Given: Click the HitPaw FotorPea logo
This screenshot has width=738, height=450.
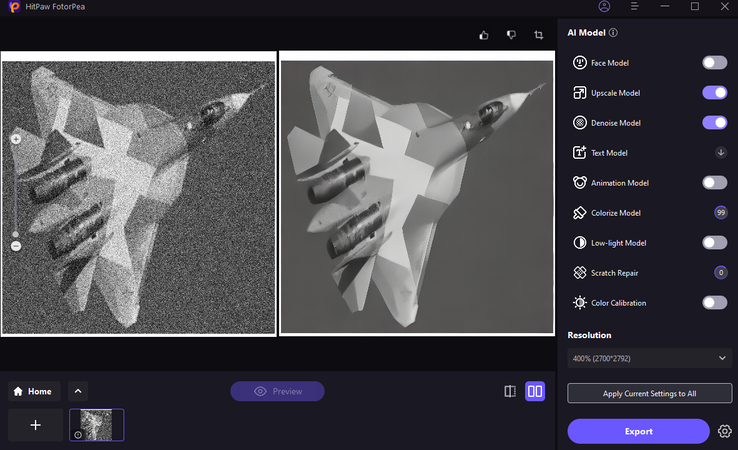Looking at the screenshot, I should pyautogui.click(x=15, y=7).
